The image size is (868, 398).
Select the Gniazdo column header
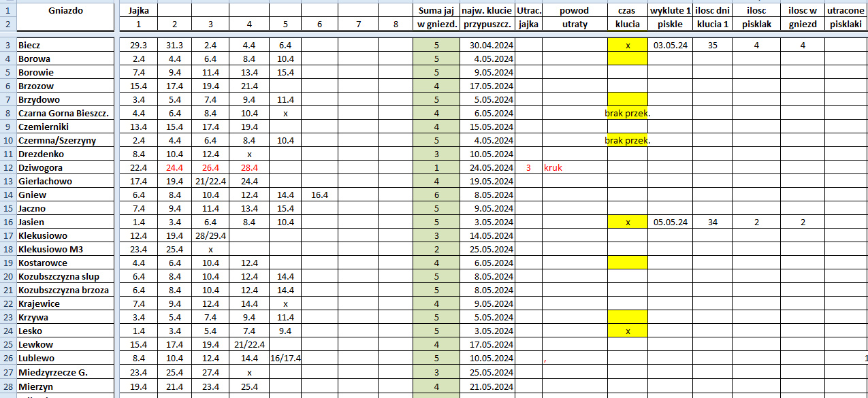67,10
